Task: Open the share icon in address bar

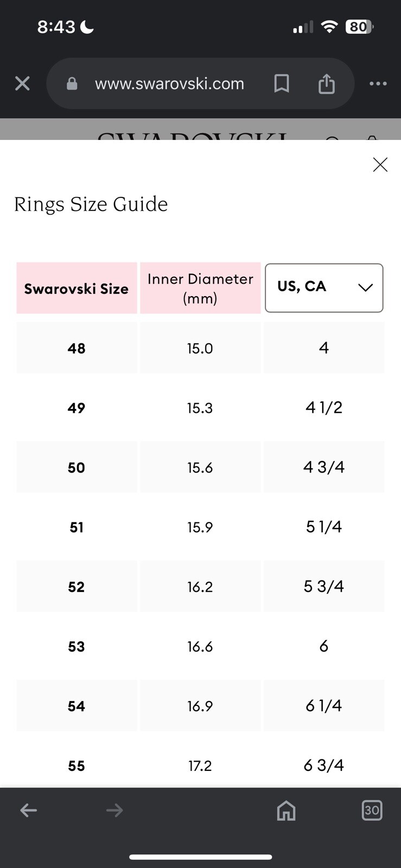Action: point(326,84)
